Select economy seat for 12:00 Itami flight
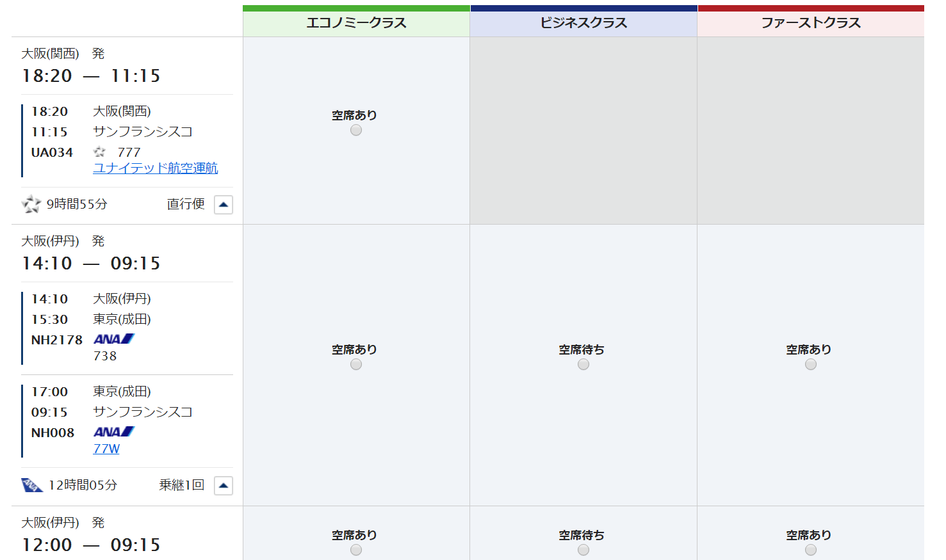 pyautogui.click(x=356, y=550)
